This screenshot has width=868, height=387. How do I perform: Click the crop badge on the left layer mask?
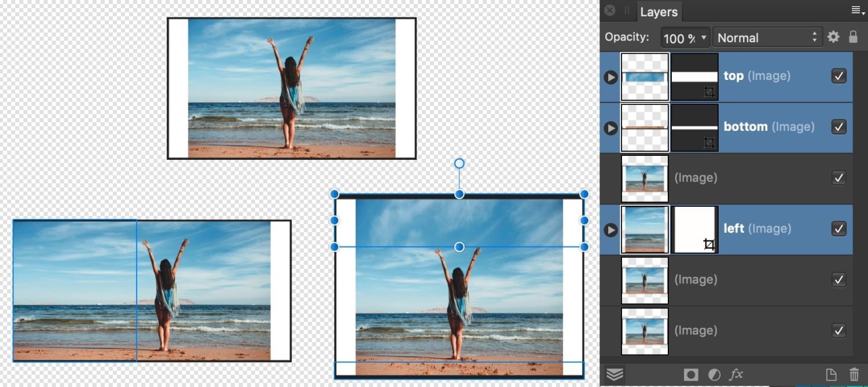point(710,245)
